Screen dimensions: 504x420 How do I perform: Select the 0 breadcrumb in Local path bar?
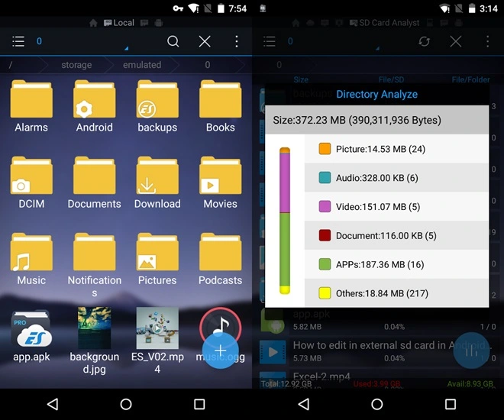click(x=208, y=65)
